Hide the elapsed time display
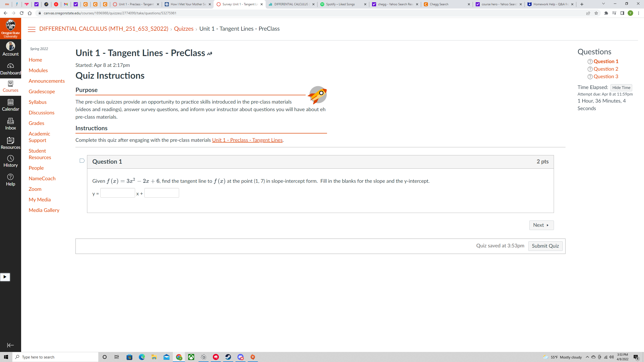The image size is (644, 362). point(621,87)
